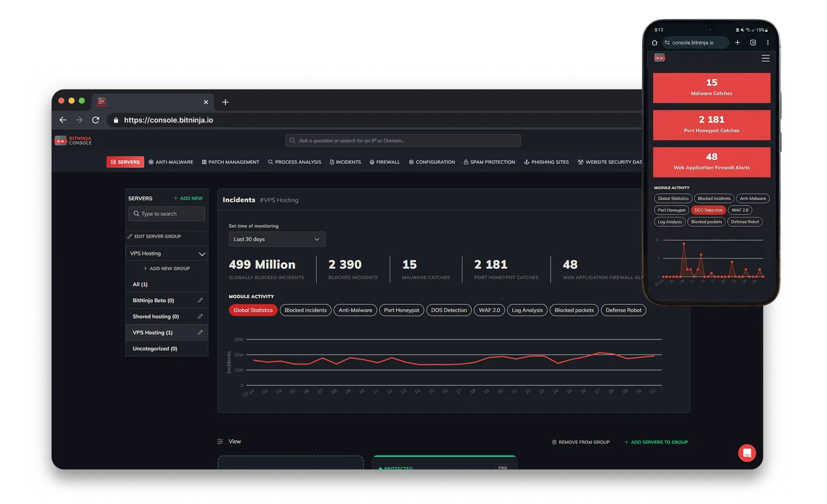Click the 2 390 blocked incidents stat

pos(353,269)
